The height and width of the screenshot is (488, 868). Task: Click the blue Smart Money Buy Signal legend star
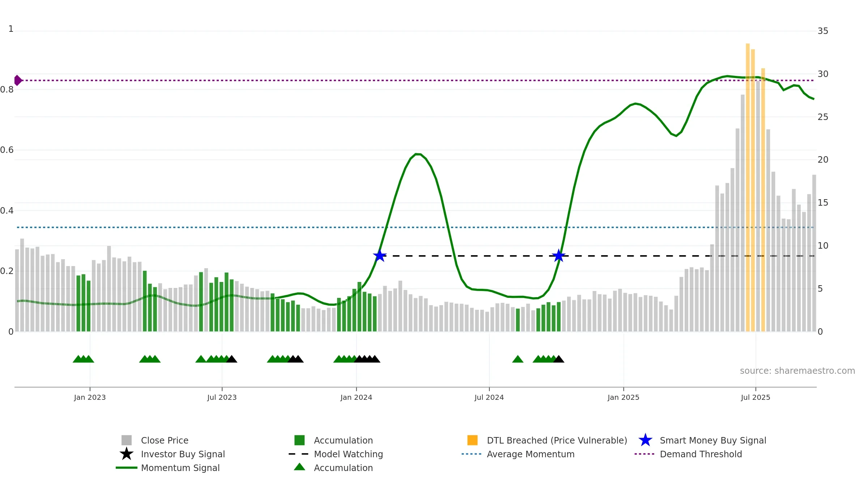645,440
